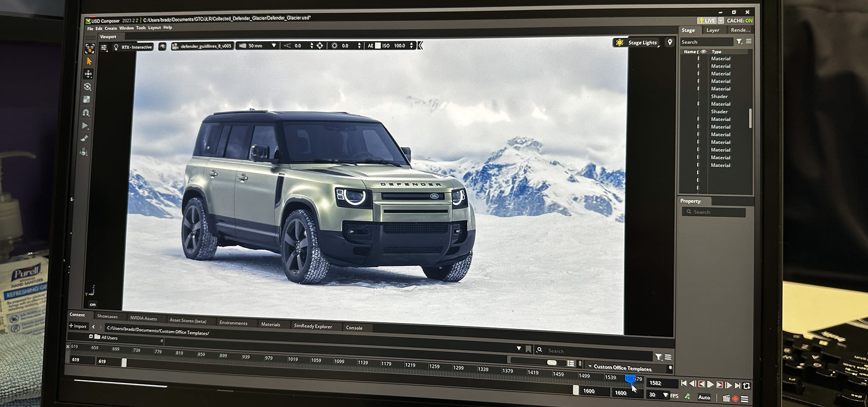Click the Import button in the Content panel
Screen dimensions: 868x407
point(78,326)
